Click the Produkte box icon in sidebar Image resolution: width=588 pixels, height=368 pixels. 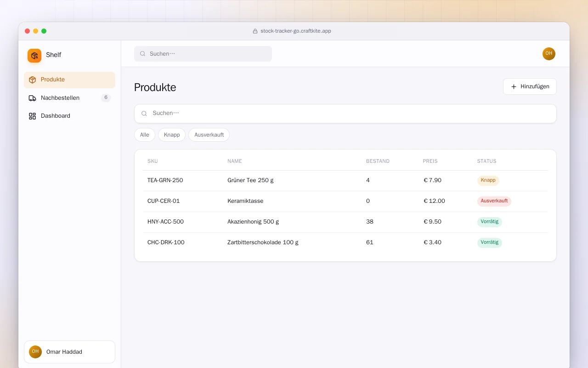[32, 80]
